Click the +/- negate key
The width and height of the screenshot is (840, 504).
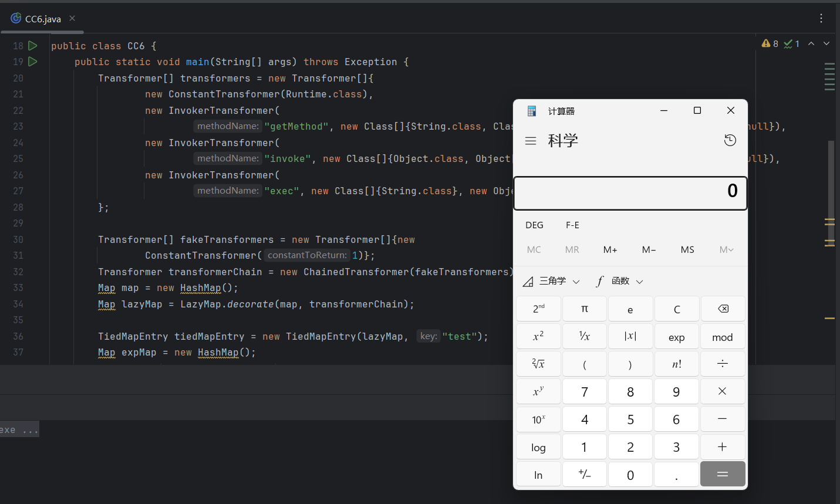[x=585, y=475]
